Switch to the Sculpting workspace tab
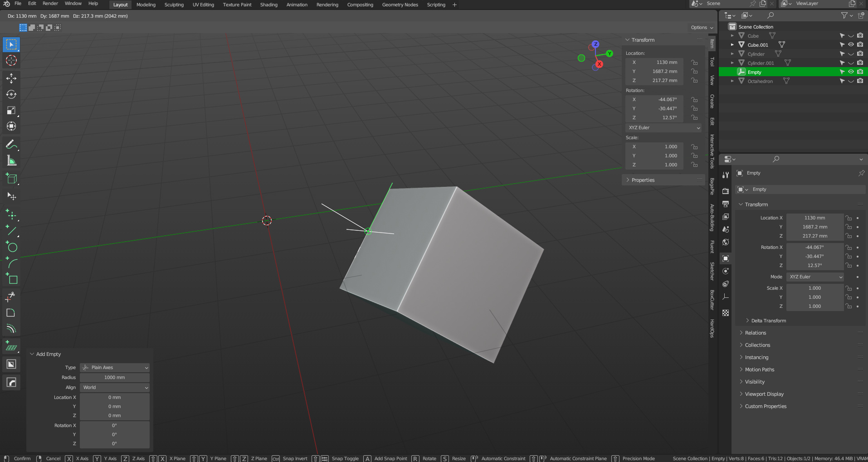Viewport: 868px width, 462px height. (174, 5)
